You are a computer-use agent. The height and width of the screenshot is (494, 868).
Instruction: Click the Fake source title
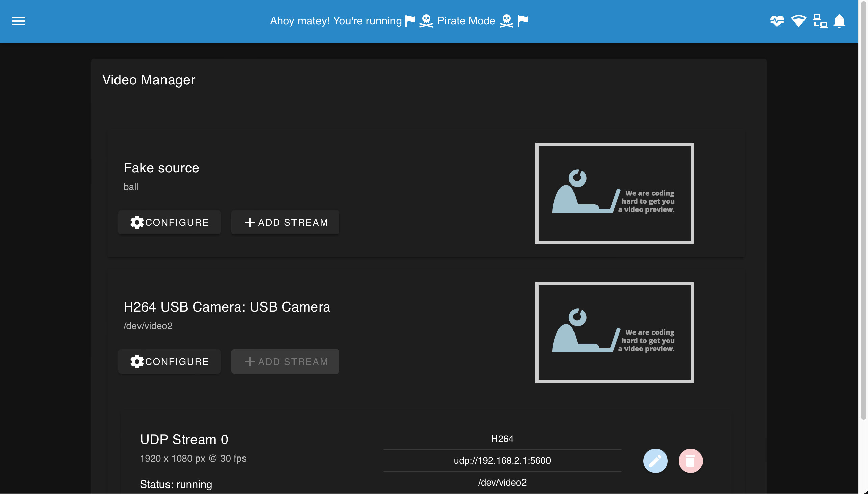161,168
